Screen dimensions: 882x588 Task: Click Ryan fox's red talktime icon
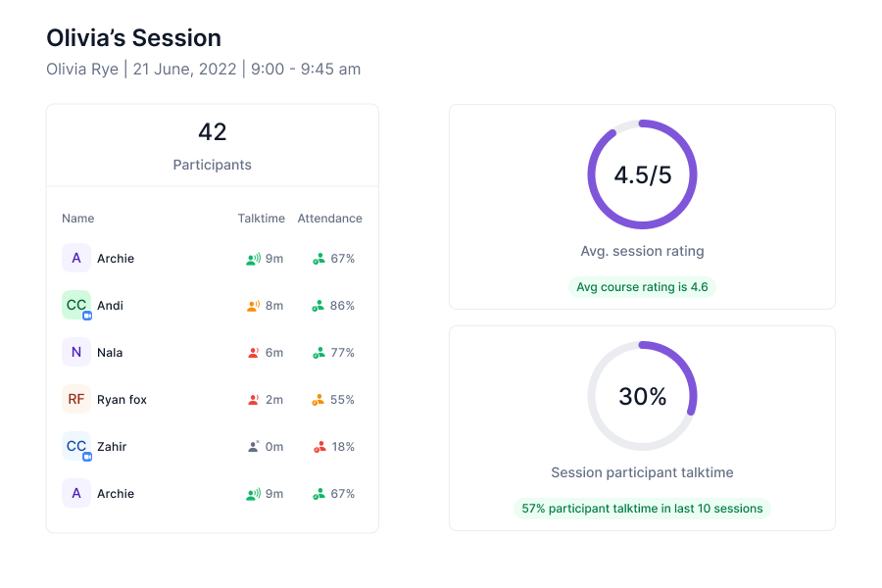coord(253,400)
